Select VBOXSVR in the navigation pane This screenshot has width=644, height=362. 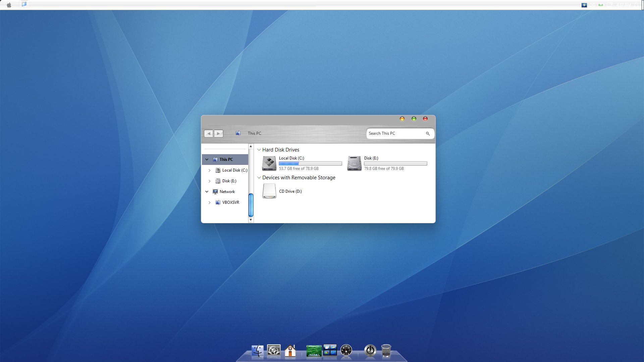(230, 202)
